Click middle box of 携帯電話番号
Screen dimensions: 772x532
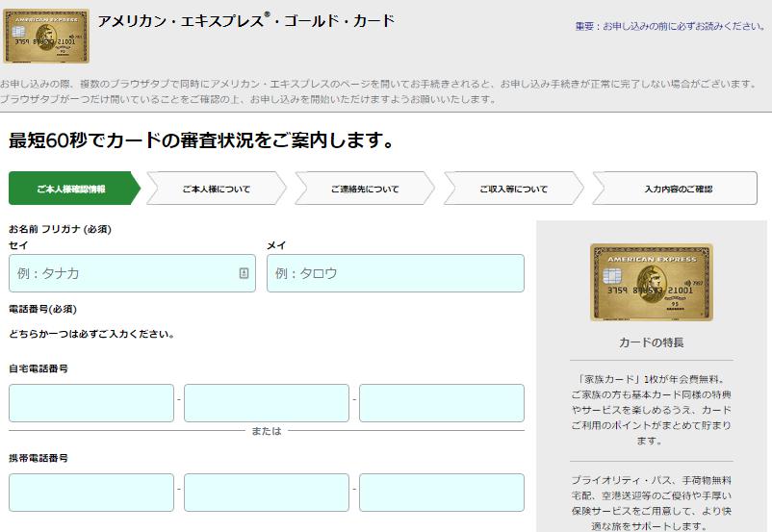click(267, 493)
